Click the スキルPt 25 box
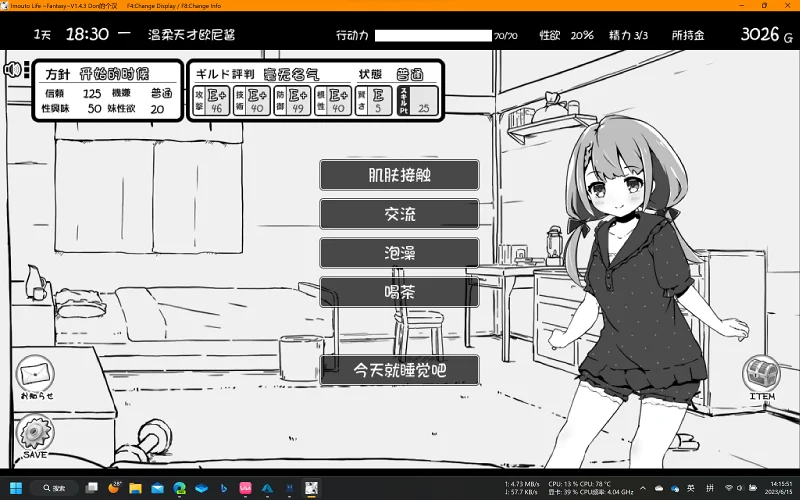This screenshot has height=500, width=800. [x=418, y=101]
